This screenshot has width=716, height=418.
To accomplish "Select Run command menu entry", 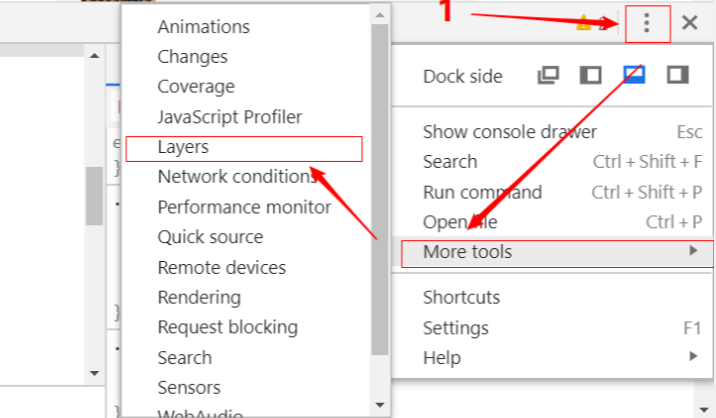I will (x=482, y=192).
